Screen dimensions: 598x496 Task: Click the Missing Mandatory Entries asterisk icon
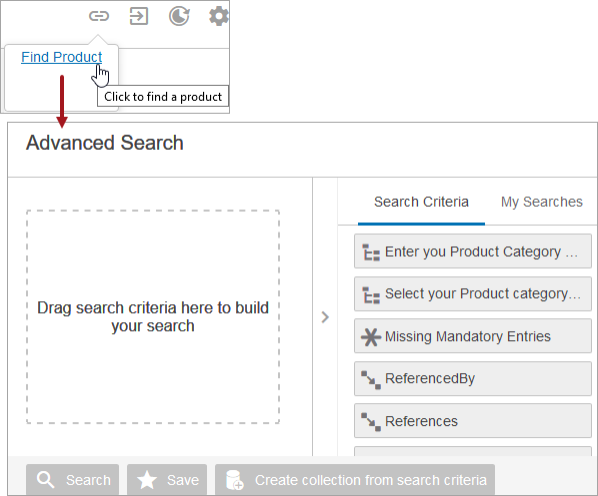371,337
